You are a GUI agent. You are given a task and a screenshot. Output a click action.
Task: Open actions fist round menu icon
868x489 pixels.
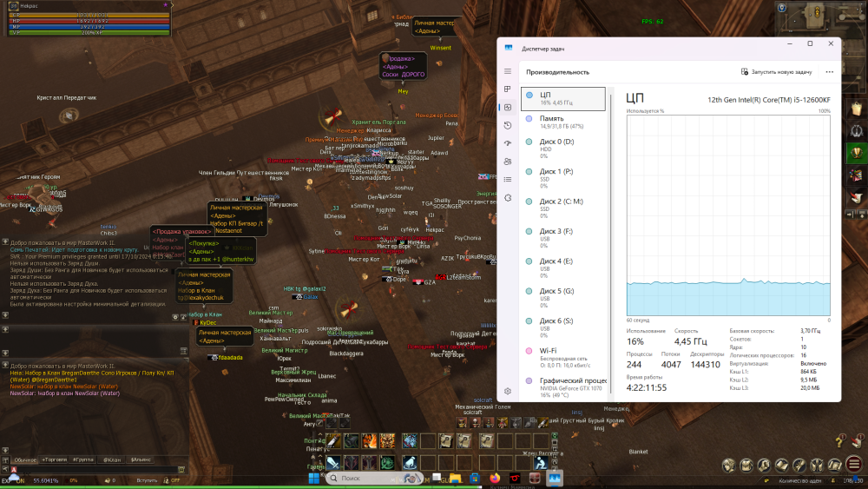pos(764,466)
